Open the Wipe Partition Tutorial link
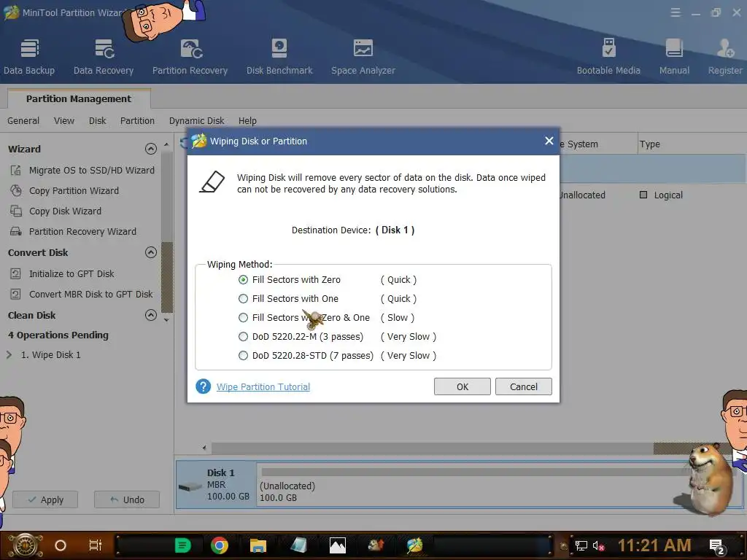The height and width of the screenshot is (560, 747). pos(263,386)
